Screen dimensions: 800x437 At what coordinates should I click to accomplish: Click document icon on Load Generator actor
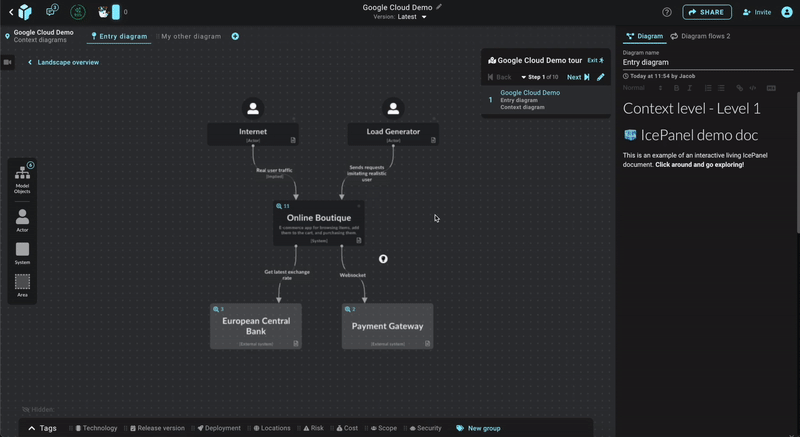click(x=433, y=140)
